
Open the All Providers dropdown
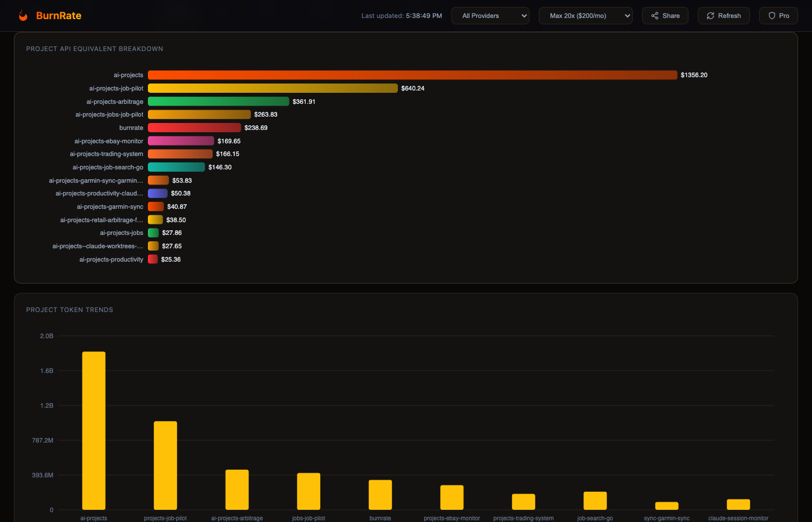pyautogui.click(x=490, y=16)
